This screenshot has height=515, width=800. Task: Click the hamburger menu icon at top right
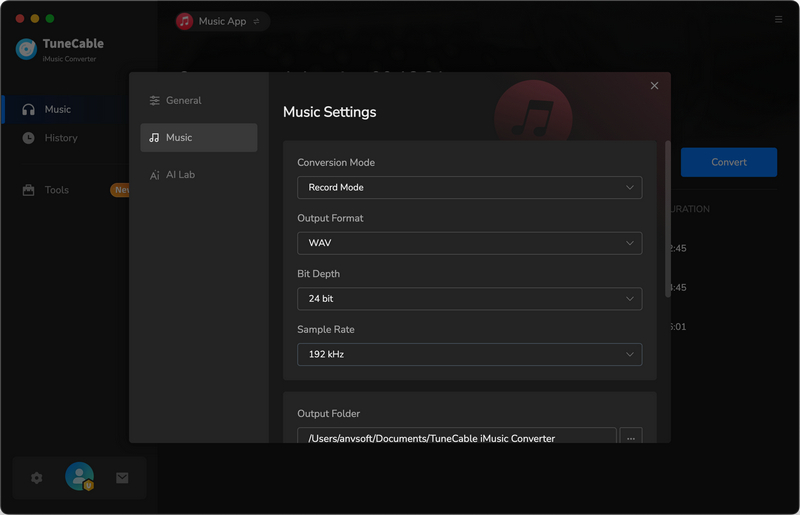click(x=779, y=20)
